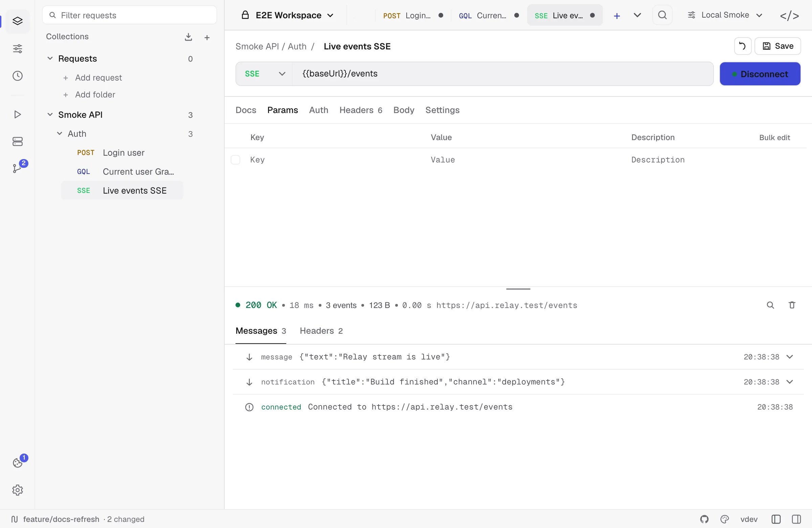Click the new tab plus icon

click(x=617, y=16)
